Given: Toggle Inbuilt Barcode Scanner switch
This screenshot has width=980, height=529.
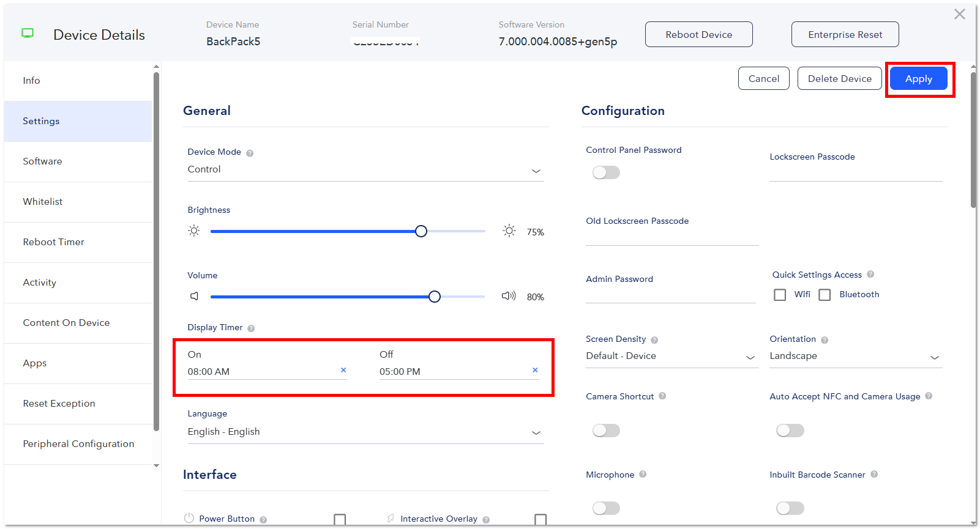Looking at the screenshot, I should [790, 508].
